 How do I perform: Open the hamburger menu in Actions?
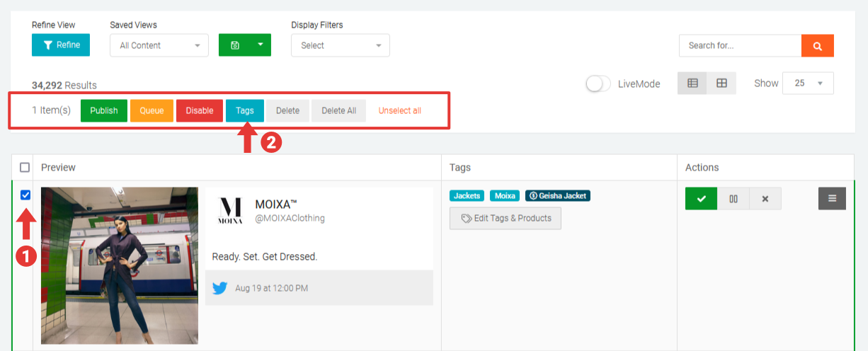click(x=832, y=199)
